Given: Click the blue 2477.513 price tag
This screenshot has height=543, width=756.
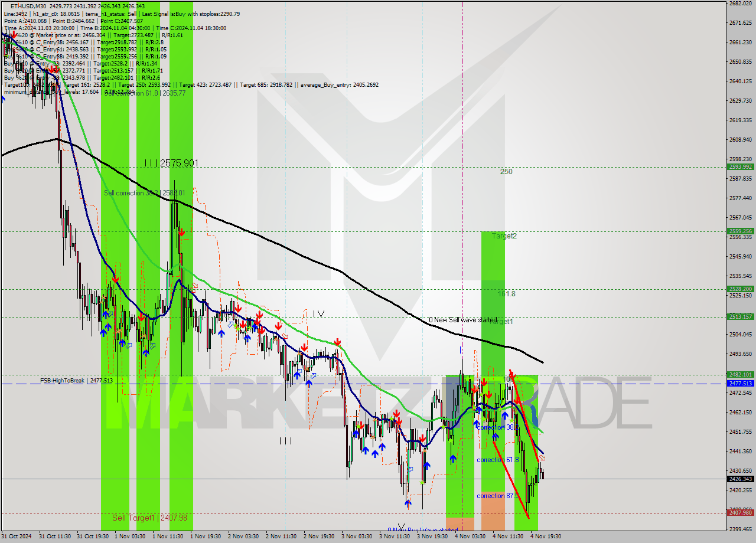Looking at the screenshot, I should 740,383.
